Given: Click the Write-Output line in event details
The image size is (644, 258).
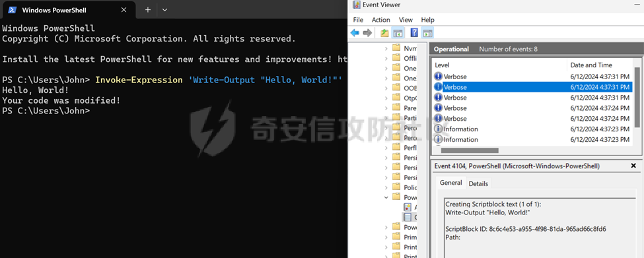Looking at the screenshot, I should [x=487, y=212].
